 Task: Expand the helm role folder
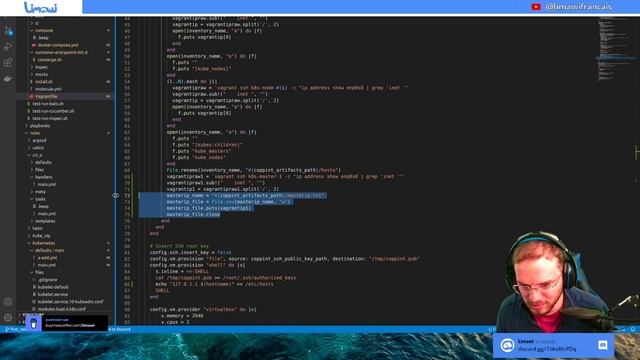click(x=38, y=228)
